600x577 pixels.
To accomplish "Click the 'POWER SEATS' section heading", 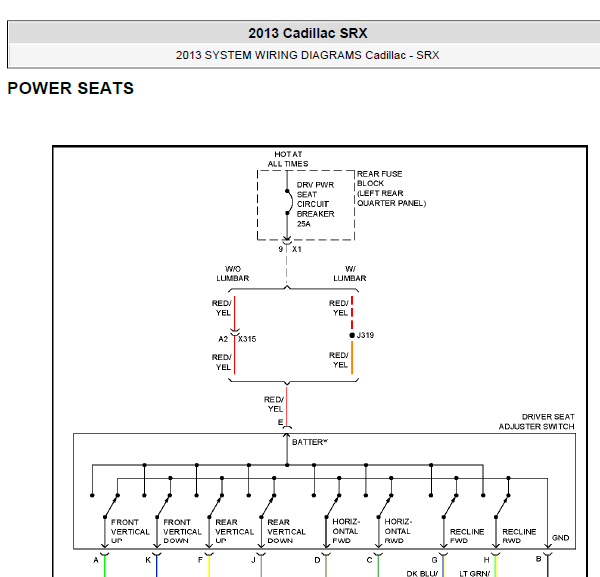I will click(70, 88).
